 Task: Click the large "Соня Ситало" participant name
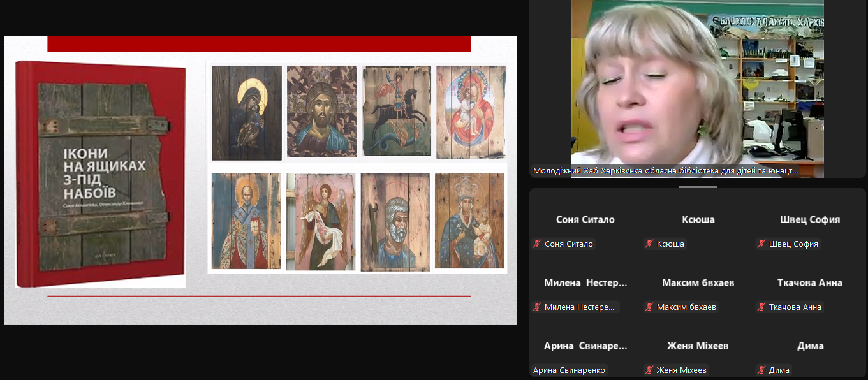click(585, 220)
